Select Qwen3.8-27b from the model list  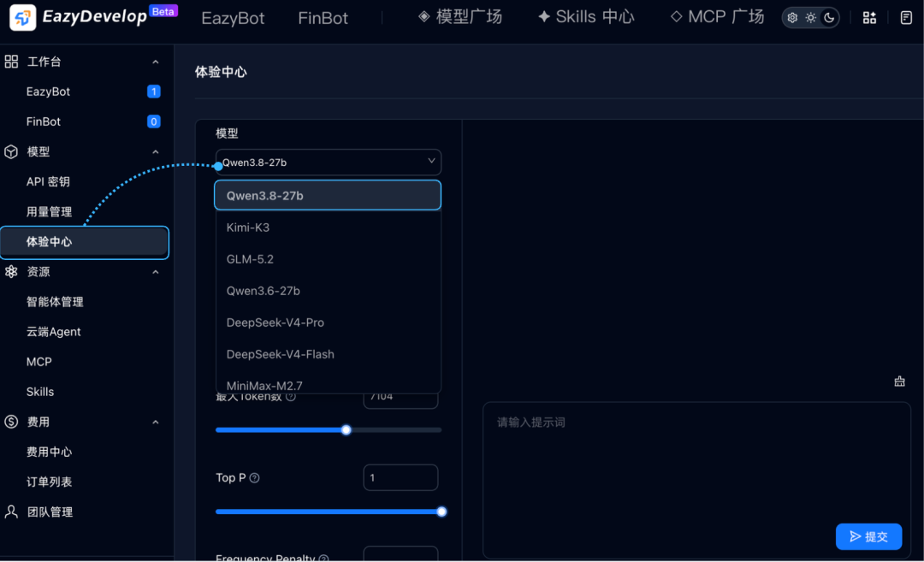click(328, 196)
